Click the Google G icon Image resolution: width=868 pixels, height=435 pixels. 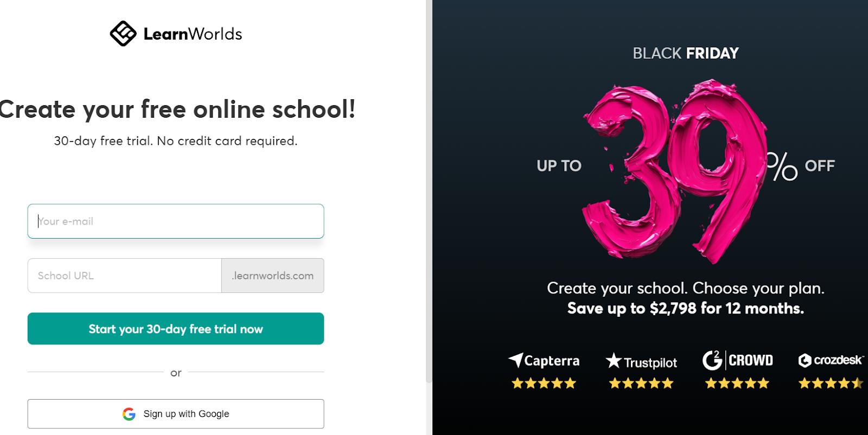[x=129, y=414]
